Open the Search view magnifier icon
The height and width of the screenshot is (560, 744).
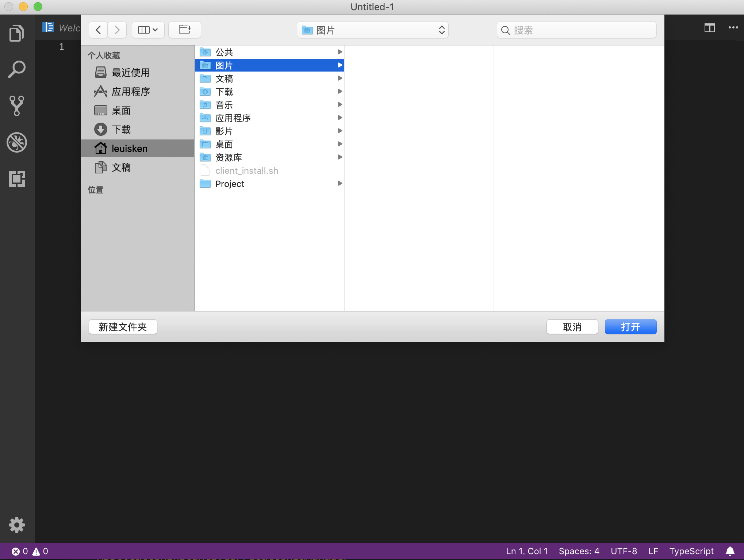[16, 69]
